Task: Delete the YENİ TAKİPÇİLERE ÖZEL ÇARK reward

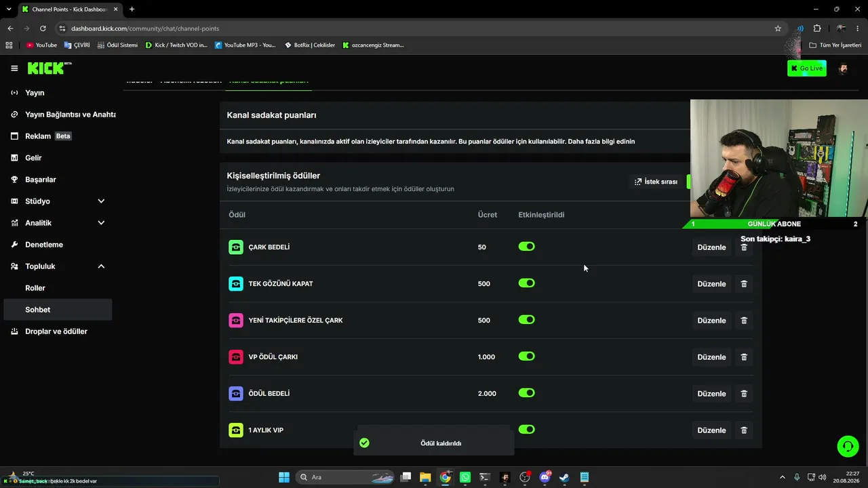Action: coord(744,321)
